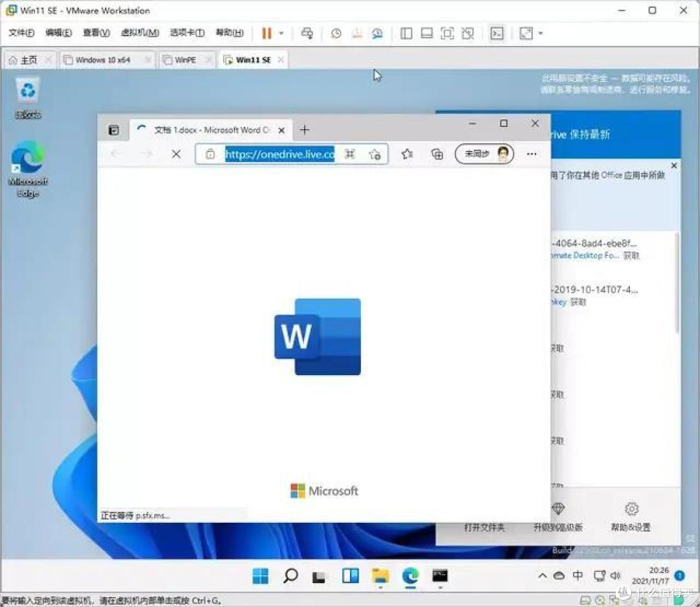Add this page to favorites with star-plus icon
700x607 pixels.
pos(375,154)
